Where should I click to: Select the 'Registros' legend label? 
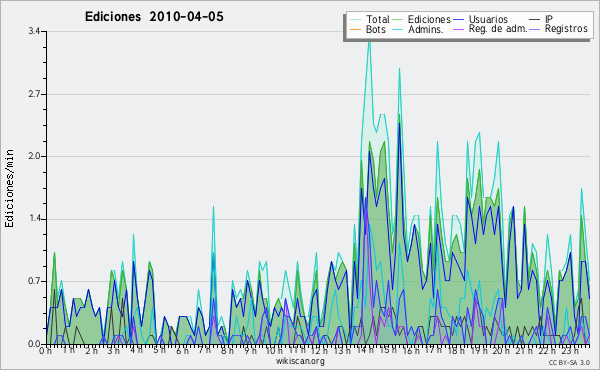pyautogui.click(x=566, y=29)
